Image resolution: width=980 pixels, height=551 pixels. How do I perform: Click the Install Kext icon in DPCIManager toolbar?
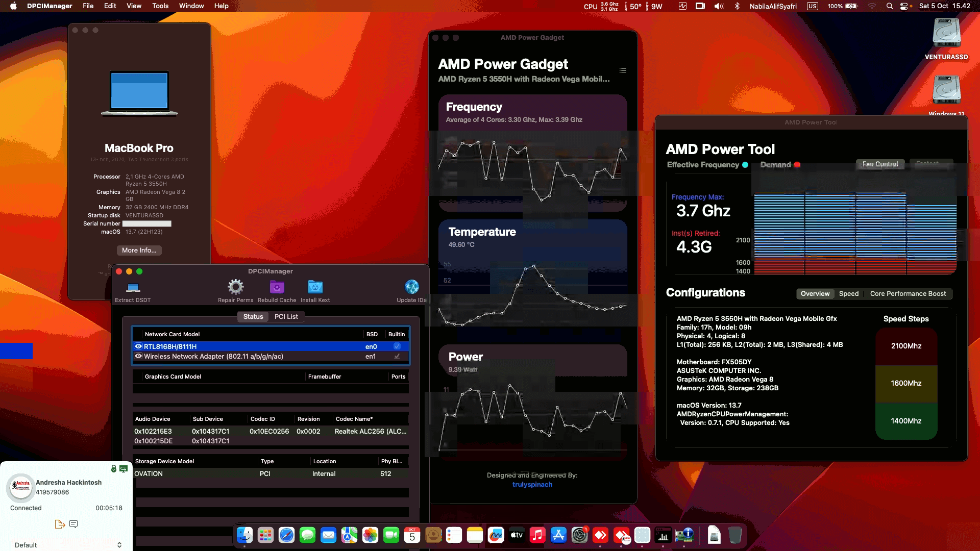point(315,287)
